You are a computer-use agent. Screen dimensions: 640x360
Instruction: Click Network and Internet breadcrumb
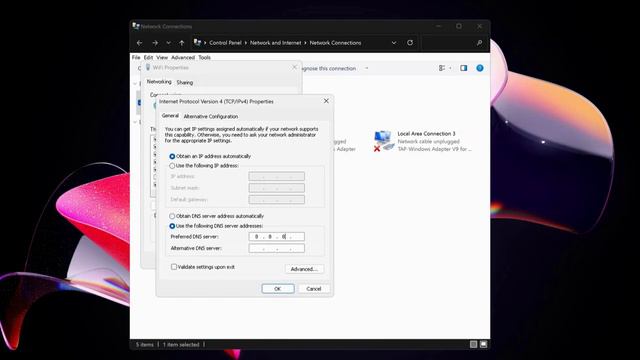point(276,43)
